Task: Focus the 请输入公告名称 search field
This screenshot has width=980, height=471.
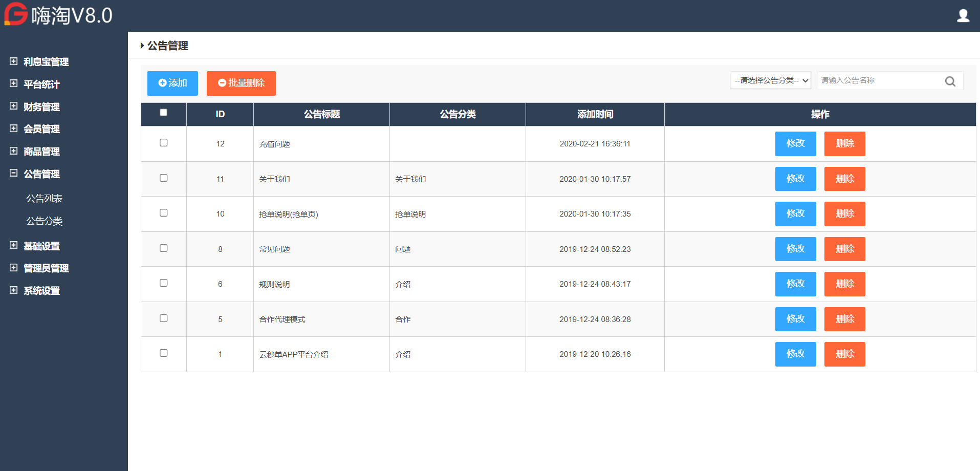Action: [x=890, y=80]
